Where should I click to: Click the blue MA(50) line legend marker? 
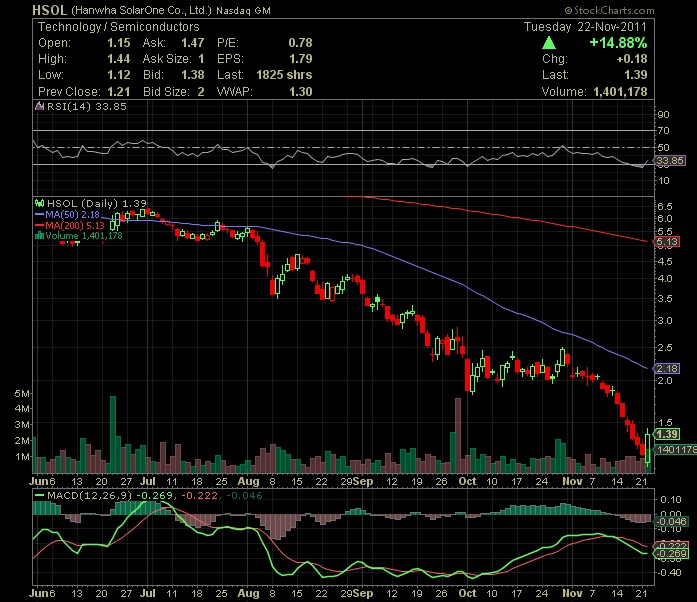[40, 214]
